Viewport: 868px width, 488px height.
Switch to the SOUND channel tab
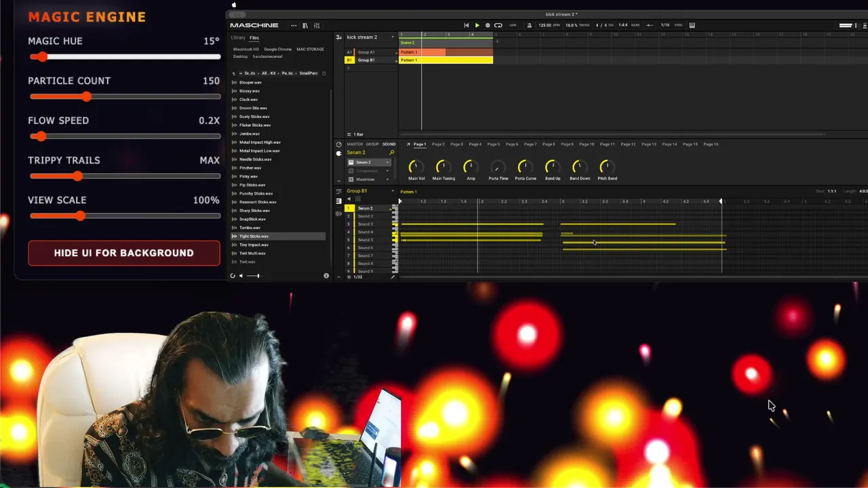tap(389, 144)
